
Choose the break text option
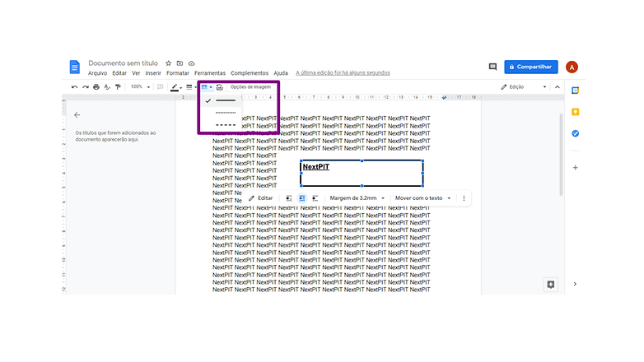315,198
